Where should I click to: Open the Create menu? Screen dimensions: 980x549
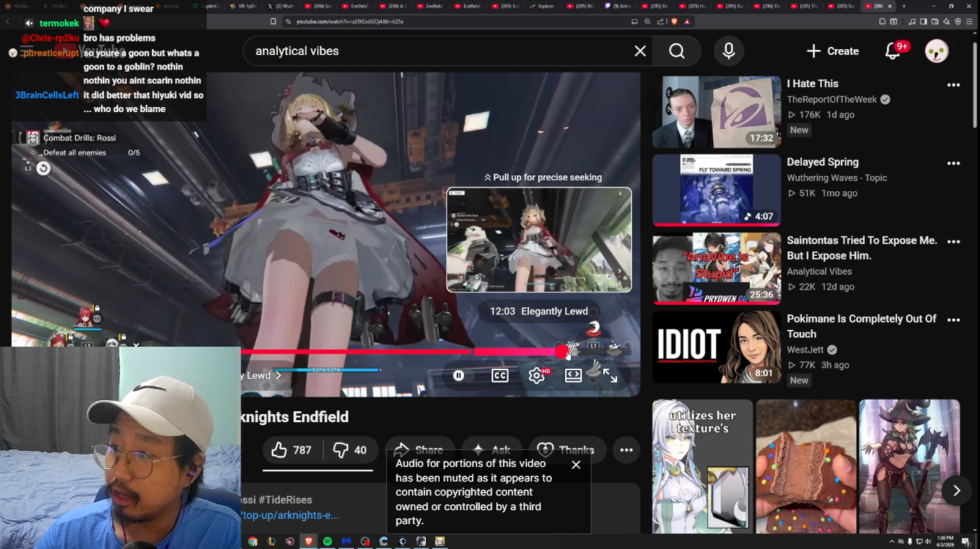tap(833, 51)
